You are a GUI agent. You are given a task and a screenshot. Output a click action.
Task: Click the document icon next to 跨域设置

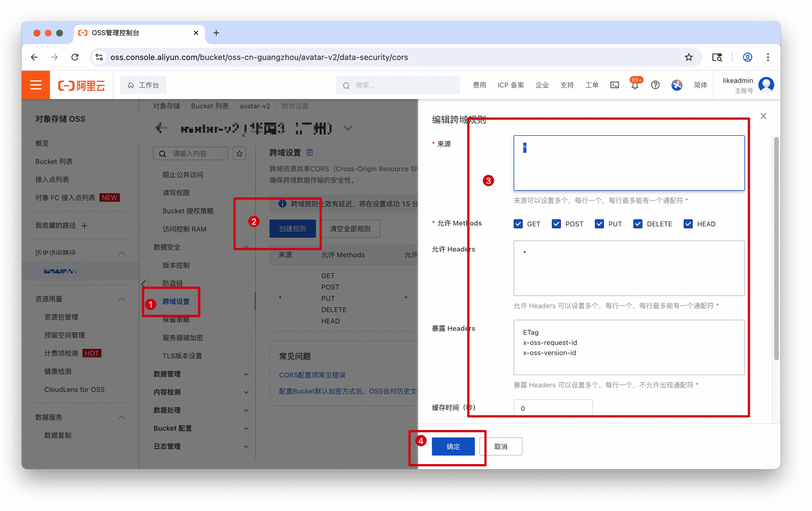click(x=310, y=153)
